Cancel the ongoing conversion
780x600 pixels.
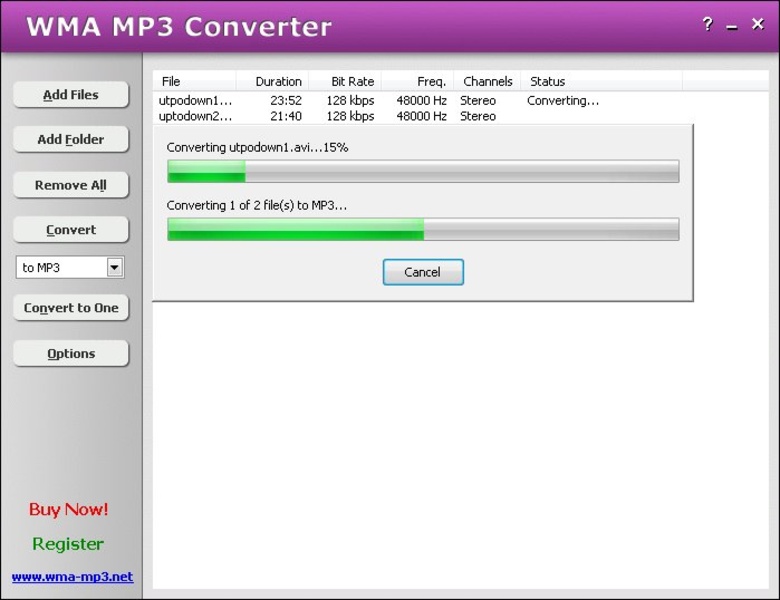[x=423, y=272]
